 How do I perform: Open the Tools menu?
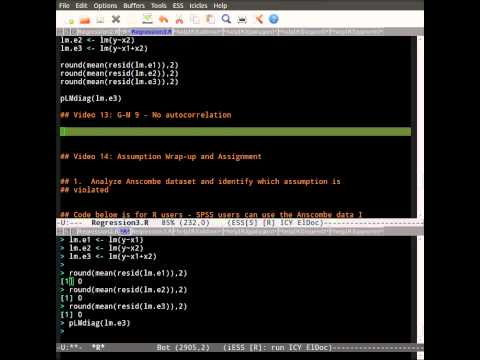[x=159, y=6]
